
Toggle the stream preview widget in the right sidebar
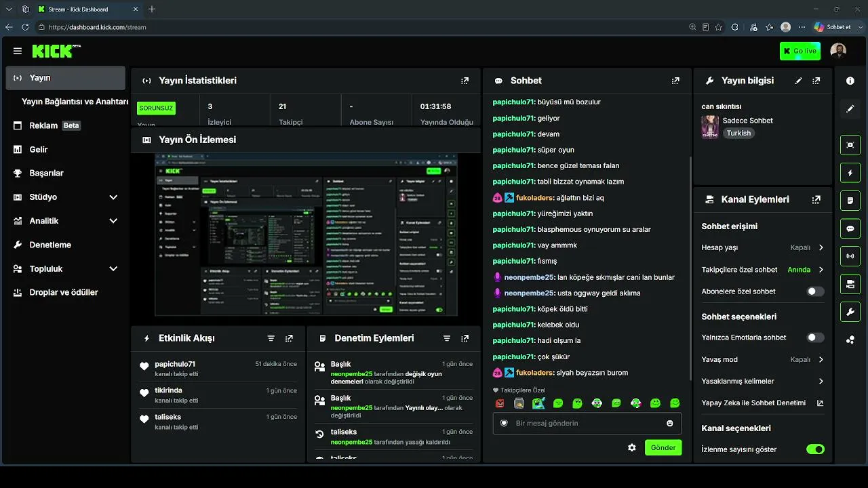[x=850, y=145]
